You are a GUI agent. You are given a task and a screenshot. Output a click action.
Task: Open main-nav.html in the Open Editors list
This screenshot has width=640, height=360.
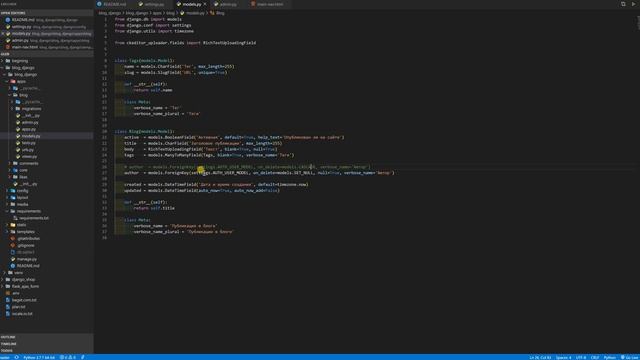47,47
